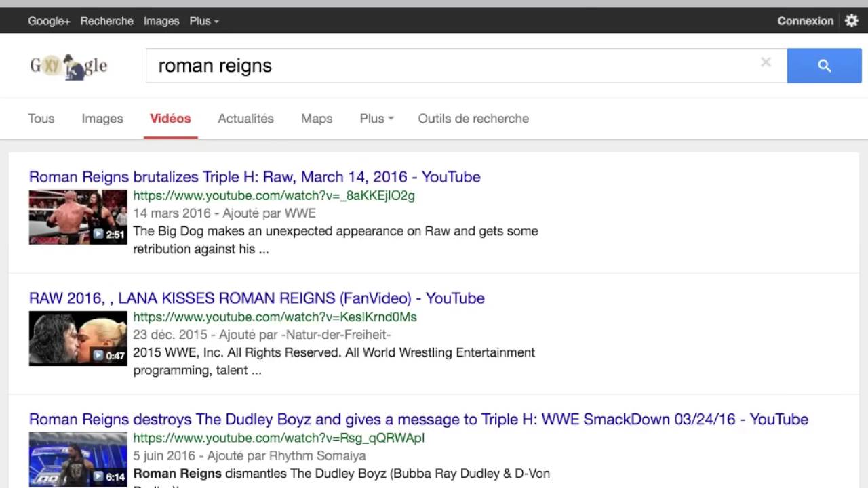Expand the Plus dropdown beside Maps tab

(x=376, y=119)
